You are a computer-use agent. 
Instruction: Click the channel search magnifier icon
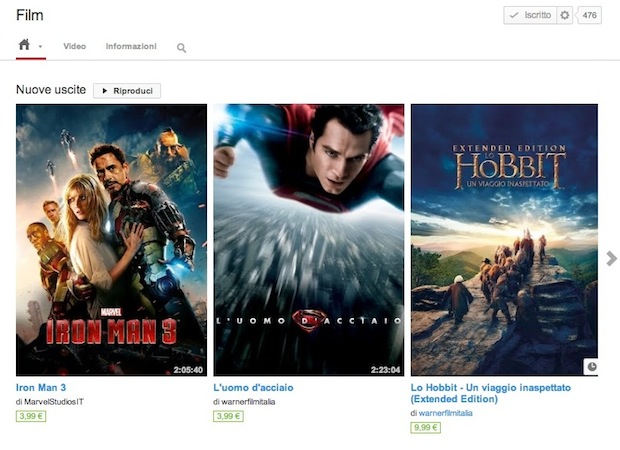click(x=181, y=48)
